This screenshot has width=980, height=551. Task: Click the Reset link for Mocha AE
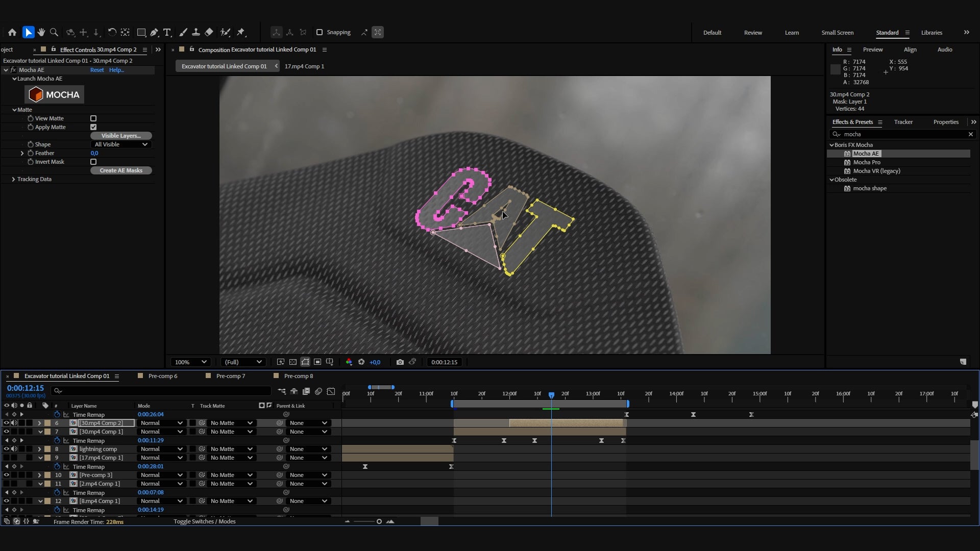[x=97, y=70]
